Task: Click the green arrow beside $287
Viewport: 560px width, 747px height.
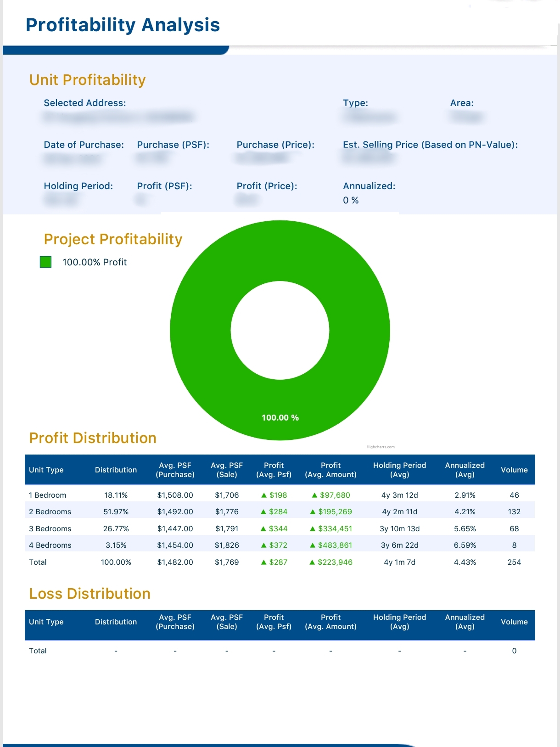Action: point(263,562)
